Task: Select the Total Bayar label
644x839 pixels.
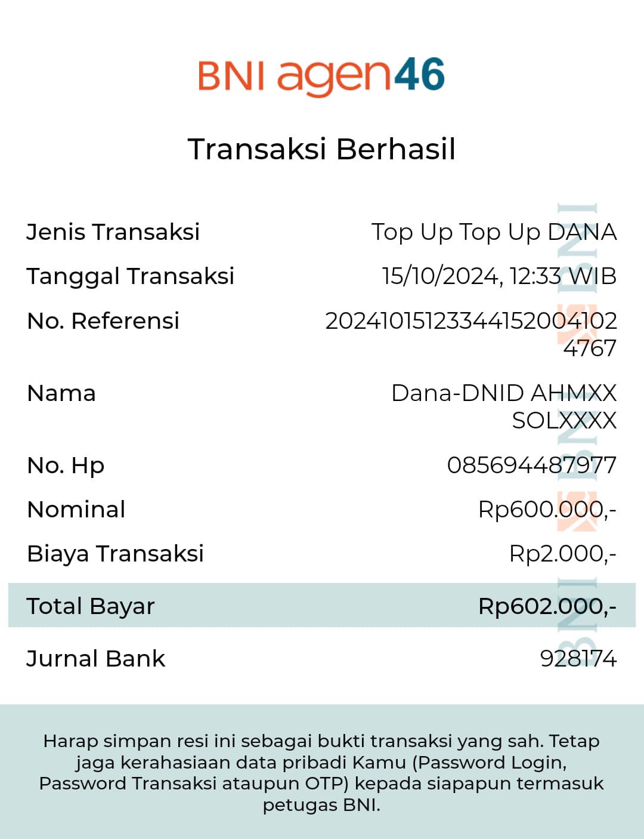Action: (x=91, y=606)
